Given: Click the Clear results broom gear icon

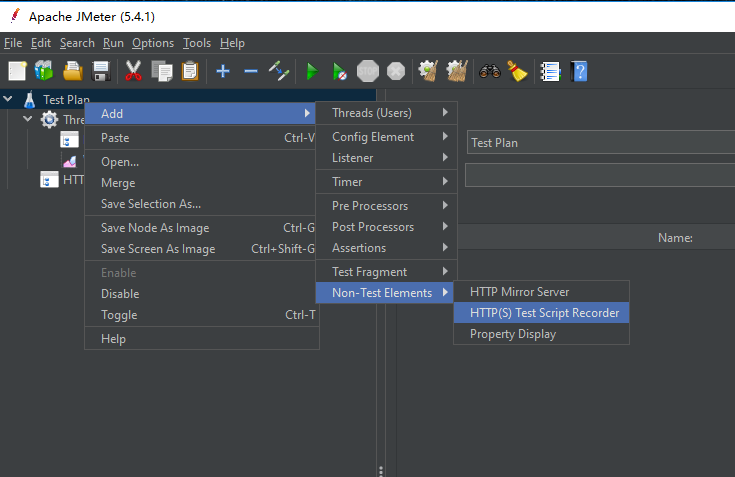Looking at the screenshot, I should 428,71.
